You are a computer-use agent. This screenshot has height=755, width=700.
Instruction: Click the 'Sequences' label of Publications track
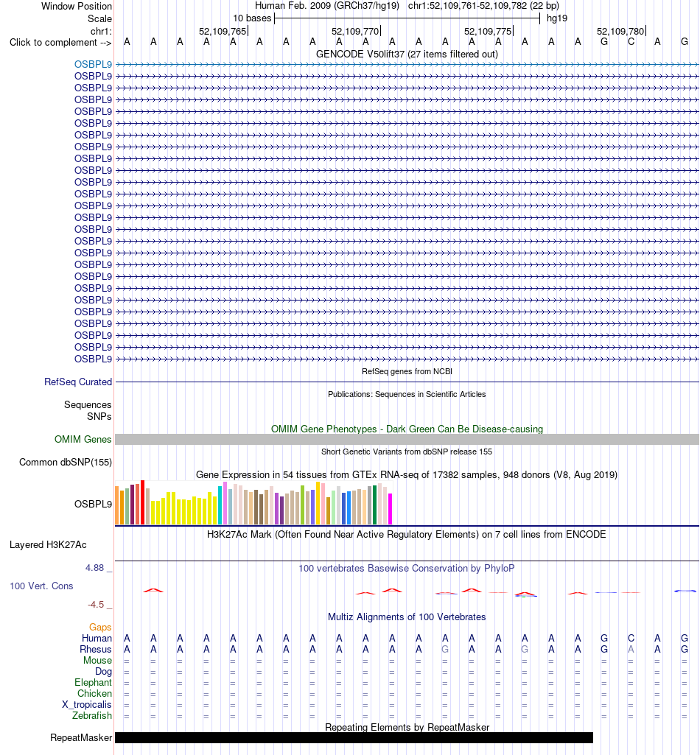[88, 405]
